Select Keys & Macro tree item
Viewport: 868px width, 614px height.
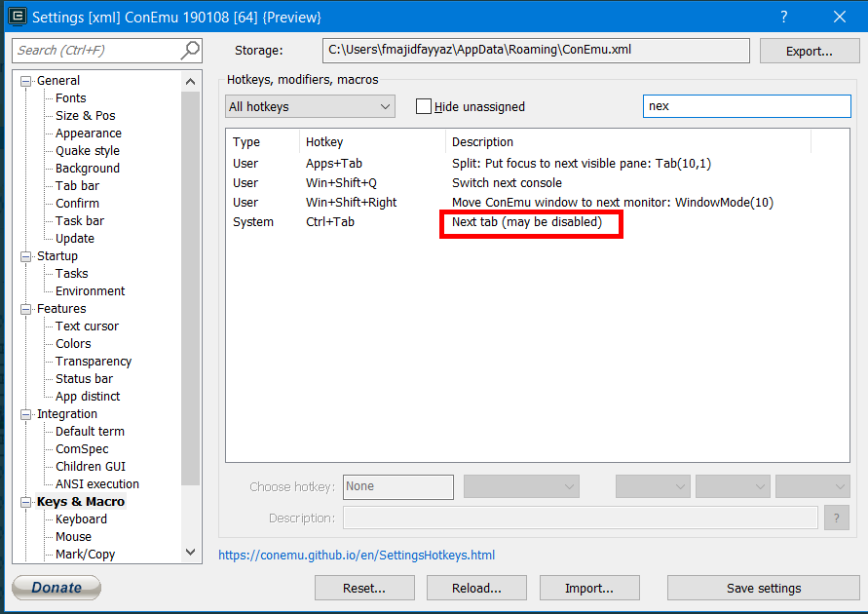(81, 502)
